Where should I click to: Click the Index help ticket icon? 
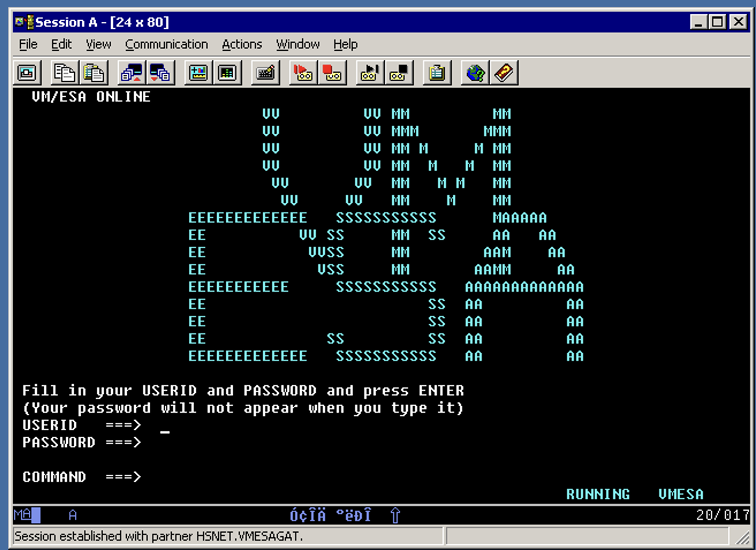[504, 73]
